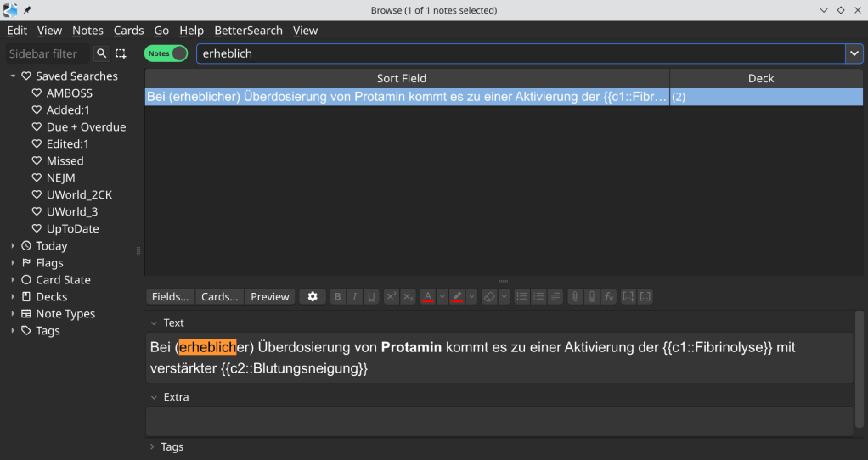Click the sidebar selection tool icon
Viewport: 868px width, 460px height.
121,53
